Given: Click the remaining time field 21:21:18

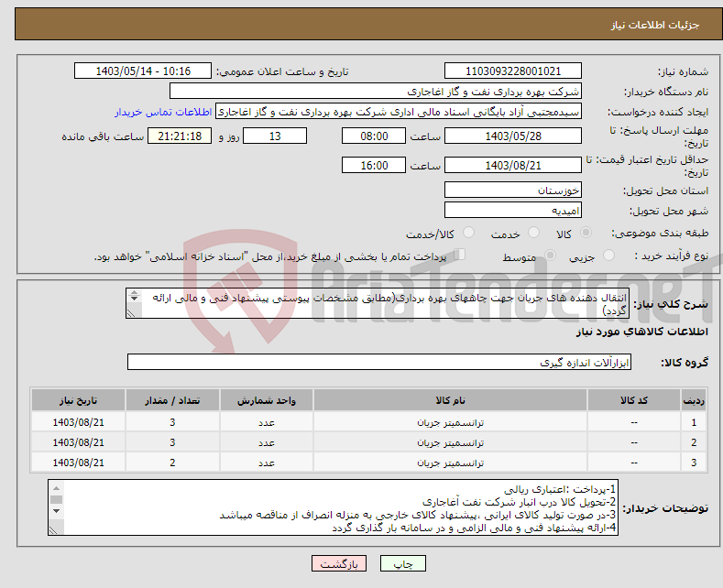Looking at the screenshot, I should coord(180,136).
